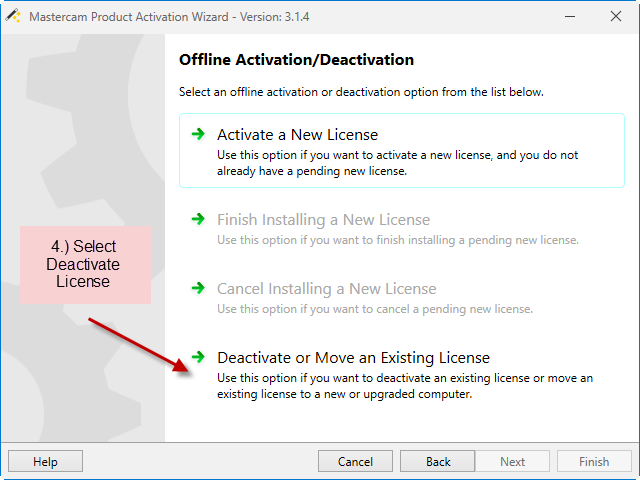The width and height of the screenshot is (640, 480).
Task: Click green arrow beside Deactivate or Move License
Action: 198,357
